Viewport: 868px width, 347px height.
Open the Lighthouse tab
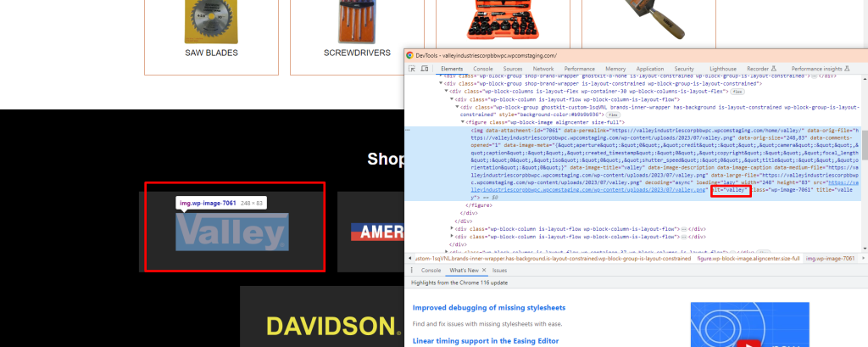(722, 69)
